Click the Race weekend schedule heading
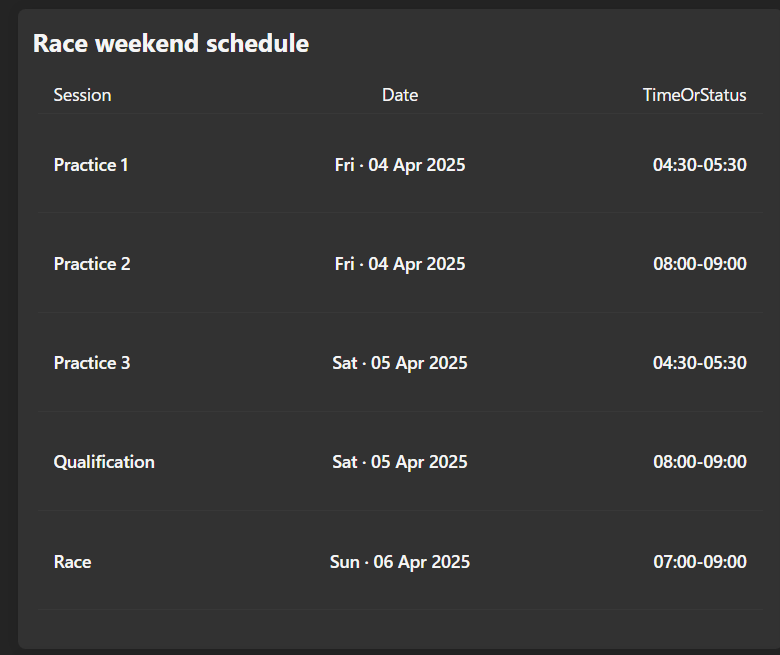This screenshot has height=655, width=780. click(x=171, y=43)
